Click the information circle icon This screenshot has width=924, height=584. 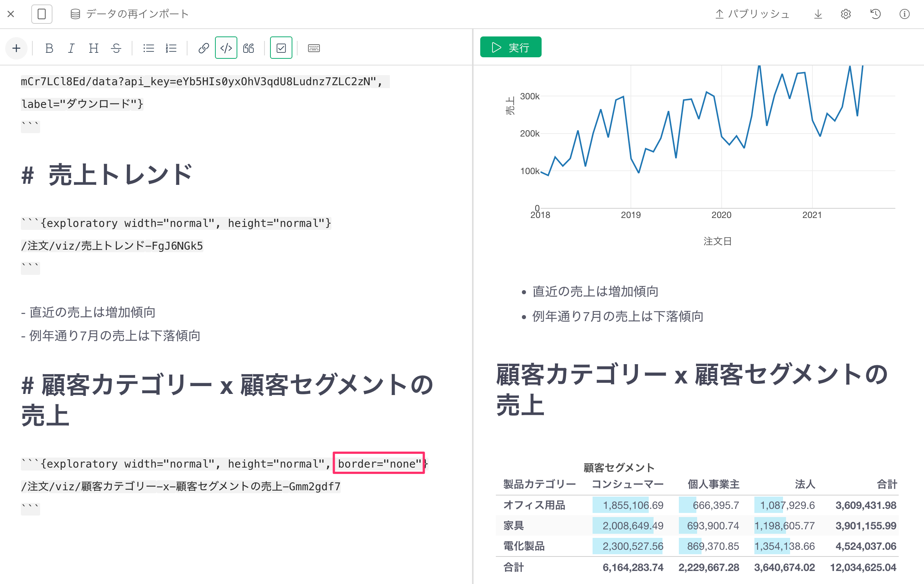(x=904, y=14)
